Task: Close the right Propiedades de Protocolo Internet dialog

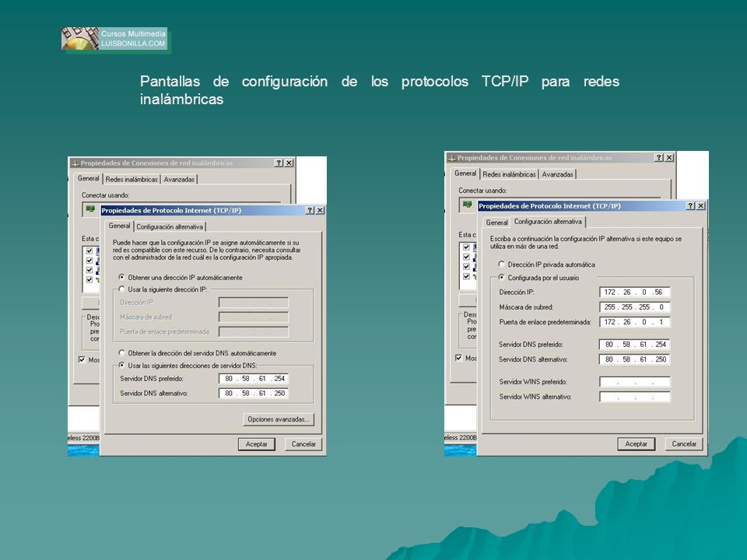Action: 701,205
